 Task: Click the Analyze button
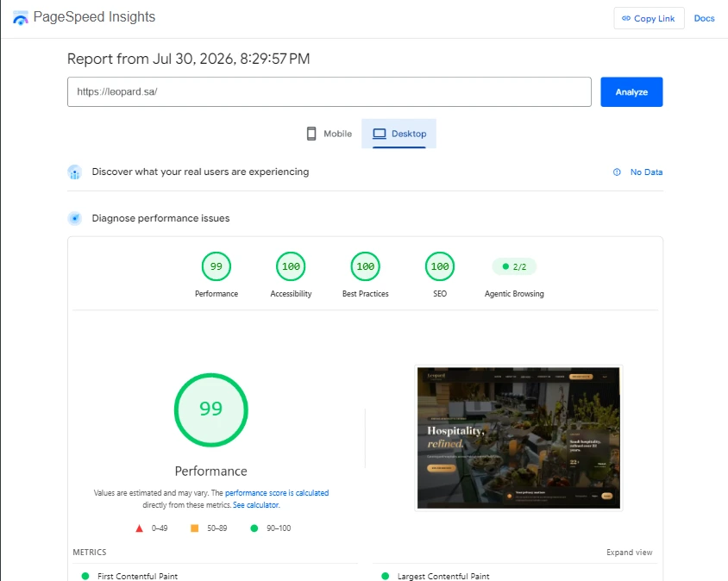631,92
